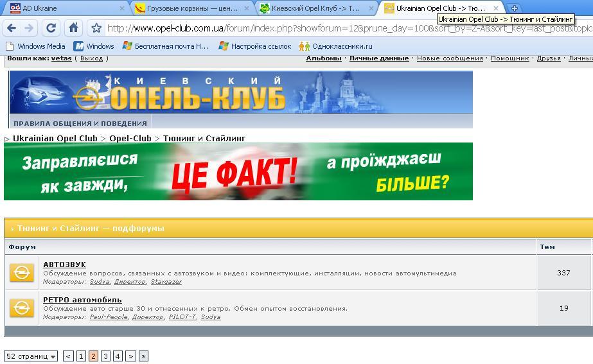Open the АВТОЗВУК subforum

[64, 264]
